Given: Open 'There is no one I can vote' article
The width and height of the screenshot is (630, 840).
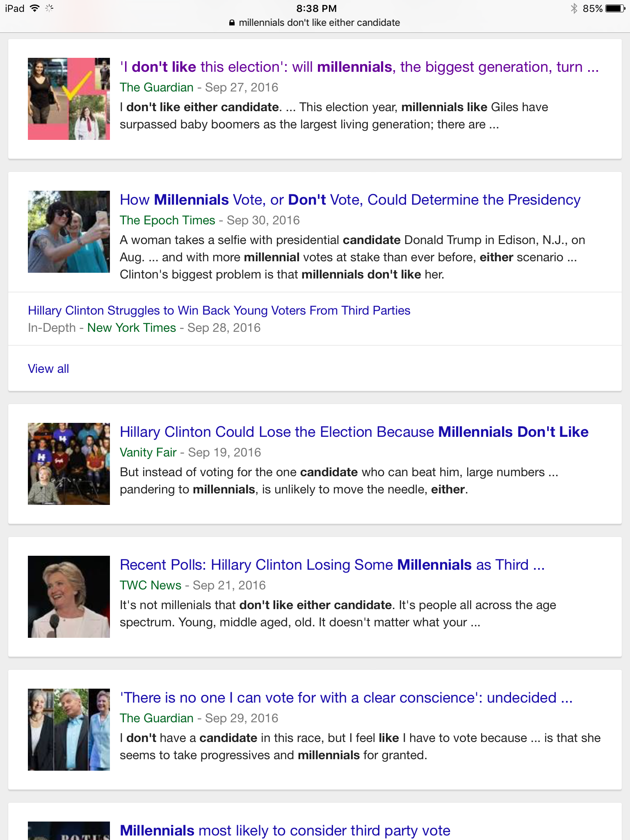Looking at the screenshot, I should click(346, 698).
